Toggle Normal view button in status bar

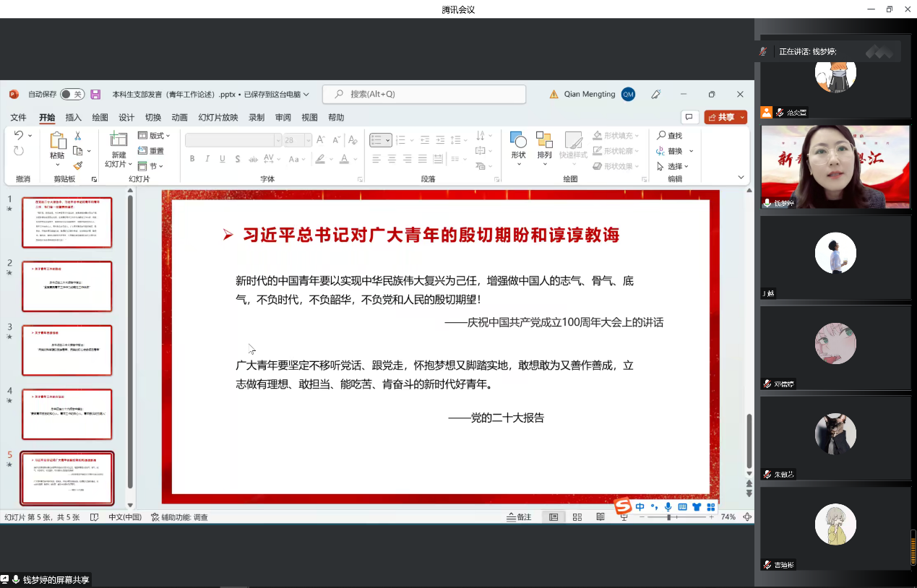(554, 517)
